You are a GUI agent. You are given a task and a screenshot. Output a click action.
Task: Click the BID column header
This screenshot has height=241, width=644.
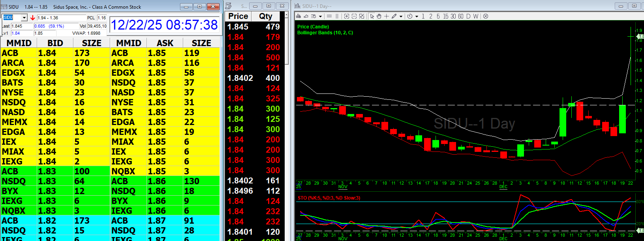(x=55, y=43)
